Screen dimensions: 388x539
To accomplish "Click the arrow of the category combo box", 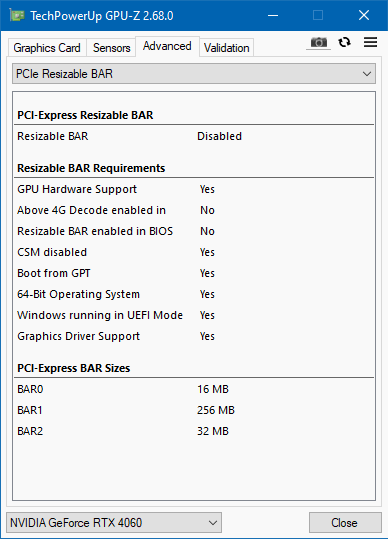I will [x=367, y=74].
